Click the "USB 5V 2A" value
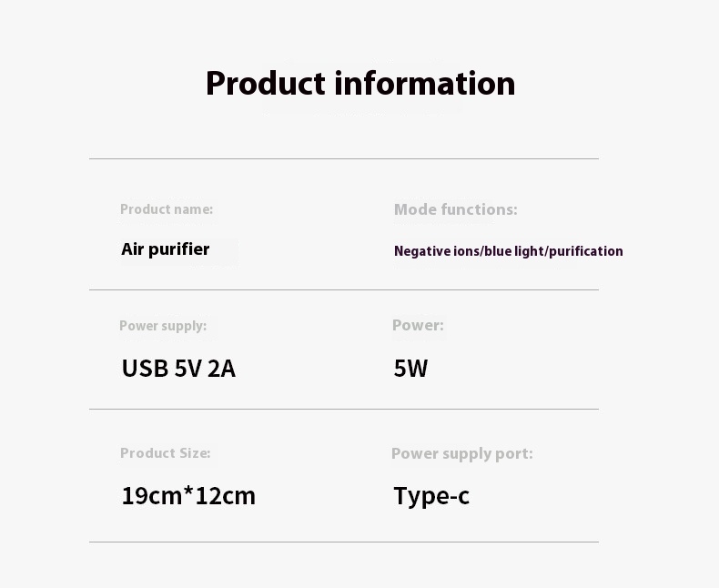The image size is (719, 588). click(x=178, y=369)
